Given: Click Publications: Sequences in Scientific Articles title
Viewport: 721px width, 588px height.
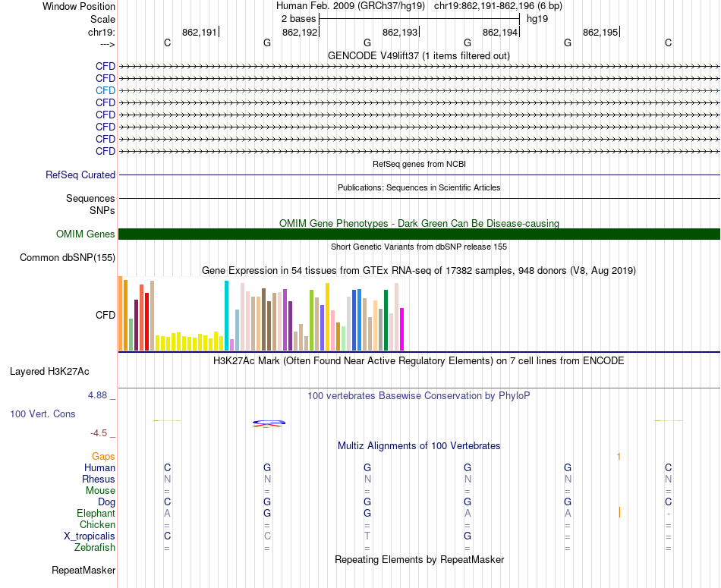Looking at the screenshot, I should click(419, 187).
